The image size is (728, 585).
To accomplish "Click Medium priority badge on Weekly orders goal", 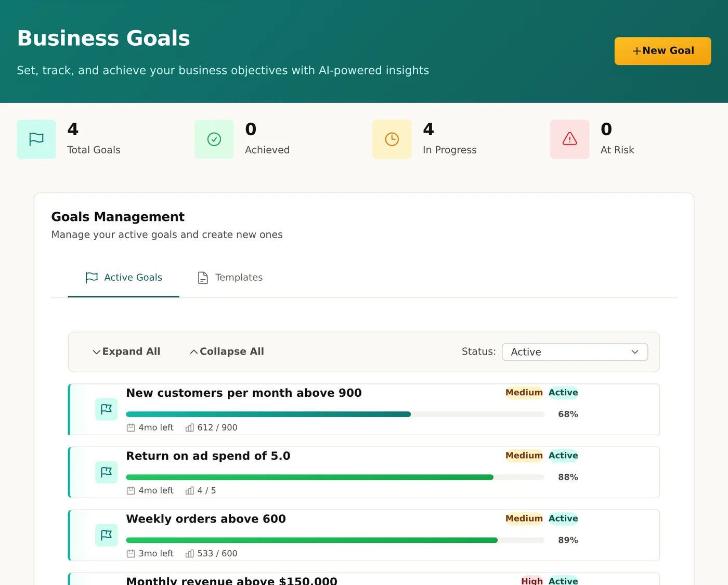I will click(x=524, y=518).
